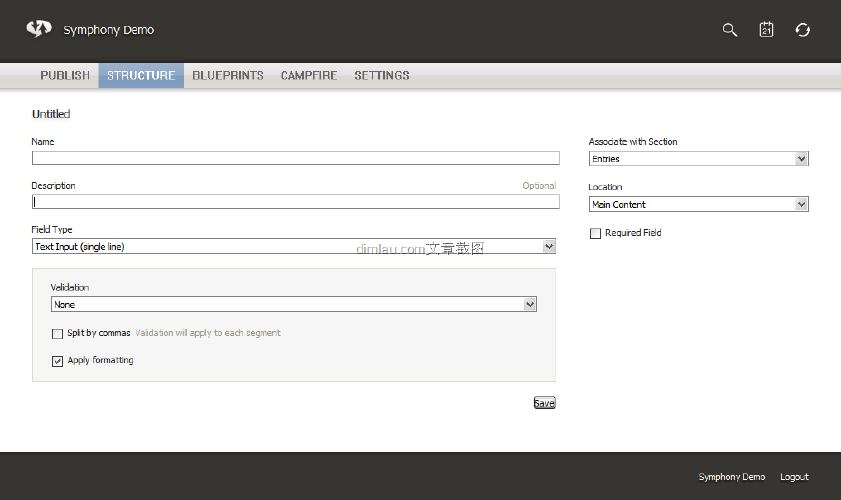Focus the Description input field
841x500 pixels.
click(296, 202)
